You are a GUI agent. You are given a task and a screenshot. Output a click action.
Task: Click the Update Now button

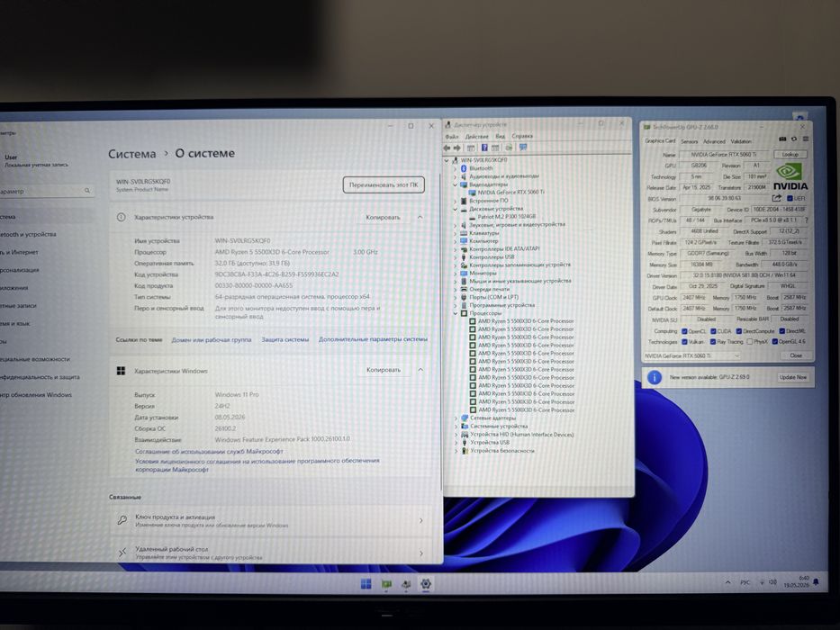pyautogui.click(x=793, y=377)
